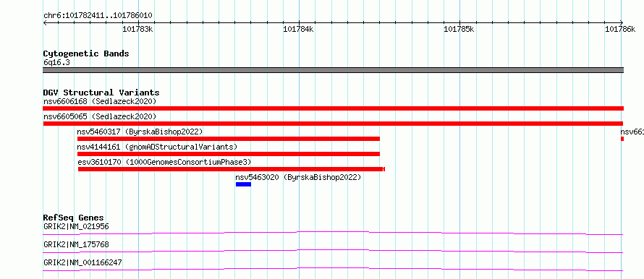This screenshot has width=644, height=279.
Task: Click the gray 6q16.3 cytoband bar
Action: click(x=333, y=70)
